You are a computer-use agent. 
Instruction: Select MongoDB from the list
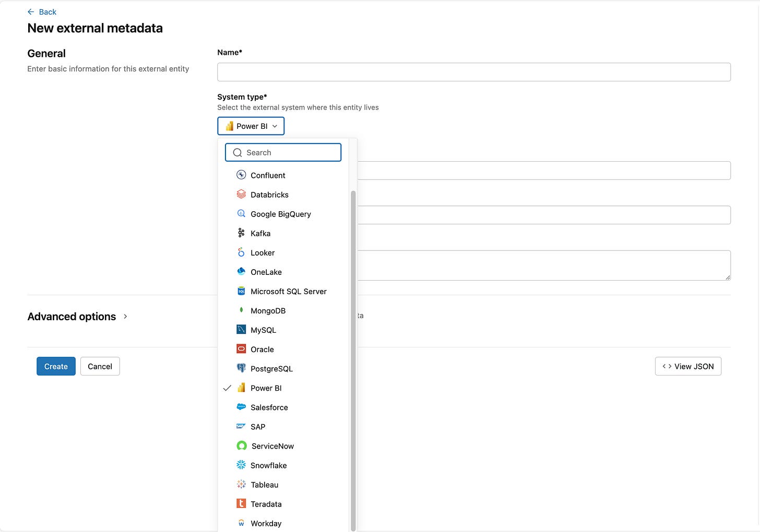(x=283, y=310)
